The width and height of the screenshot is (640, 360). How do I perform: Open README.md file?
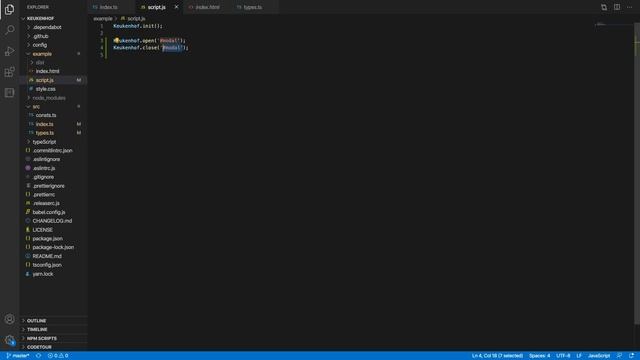pyautogui.click(x=47, y=256)
